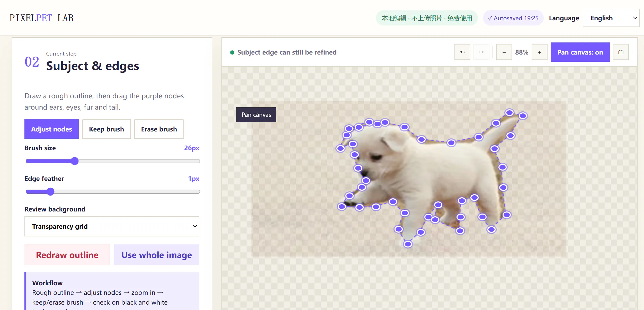Screen dimensions: 644x310
Task: Click the 02 step number
Action: click(32, 62)
